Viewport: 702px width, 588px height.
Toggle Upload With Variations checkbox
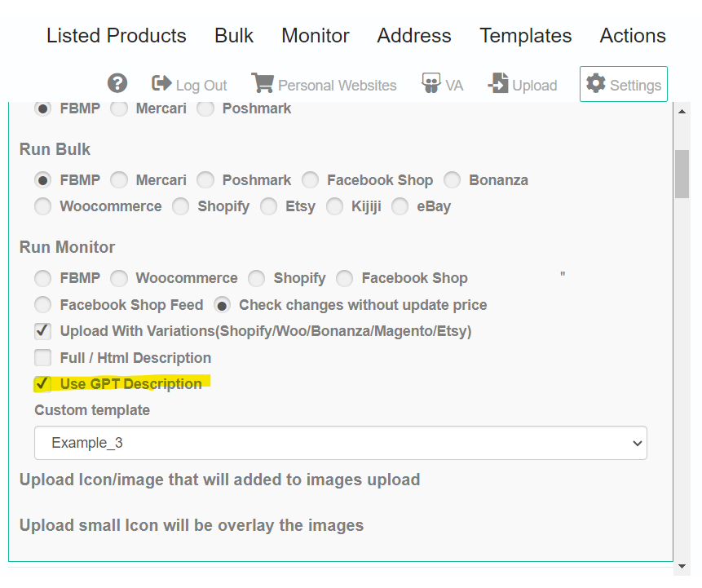(43, 331)
